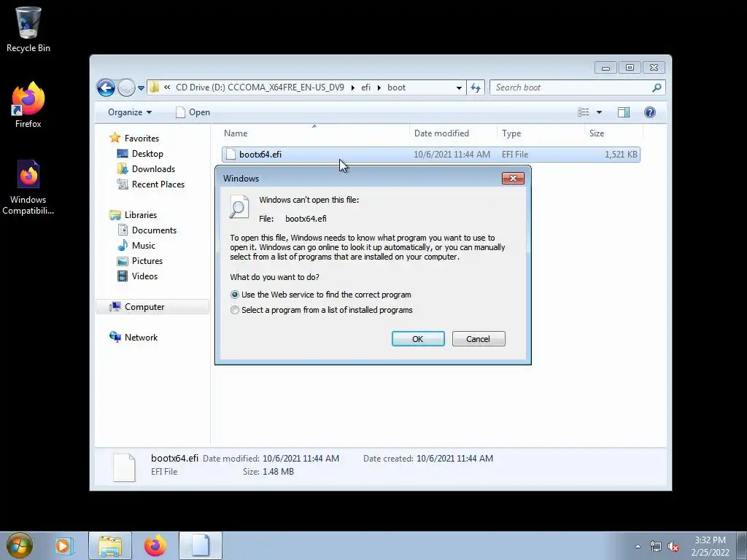Screen dimensions: 747x560
Task: Expand the address bar previous locations dropdown
Action: (459, 88)
